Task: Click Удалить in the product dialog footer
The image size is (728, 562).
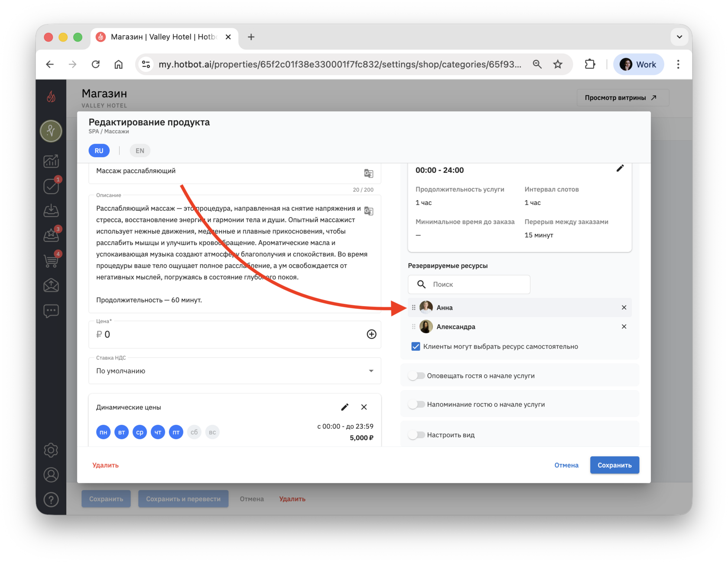Action: pos(105,465)
